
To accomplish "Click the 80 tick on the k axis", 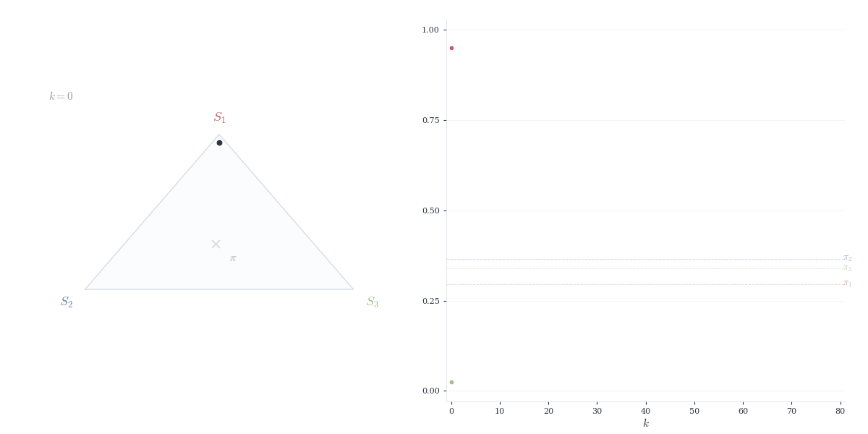I will (840, 411).
